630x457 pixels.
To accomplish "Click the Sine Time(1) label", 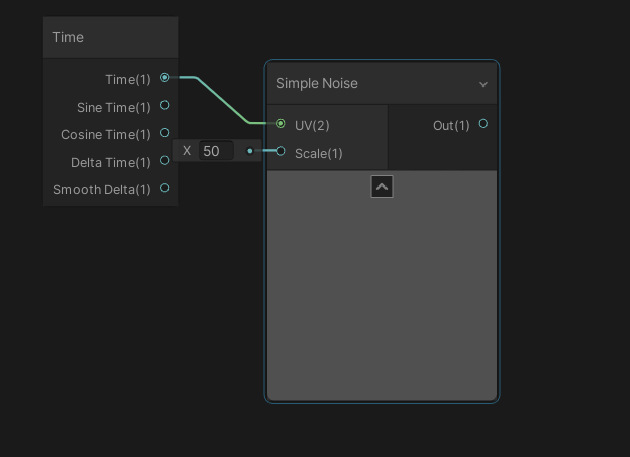I will coord(113,107).
